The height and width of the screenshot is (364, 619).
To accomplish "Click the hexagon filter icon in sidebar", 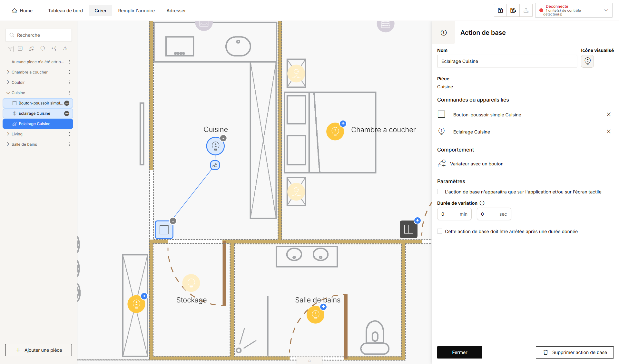I will (x=43, y=48).
